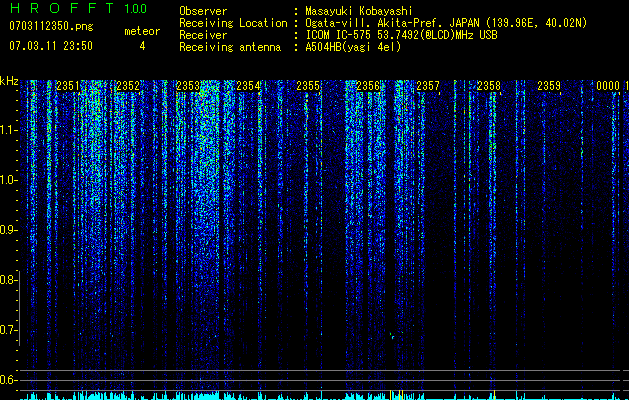Viewport: 629px width, 400px height.
Task: Click the 0.8 frequency axis tick
Action: [x=8, y=280]
